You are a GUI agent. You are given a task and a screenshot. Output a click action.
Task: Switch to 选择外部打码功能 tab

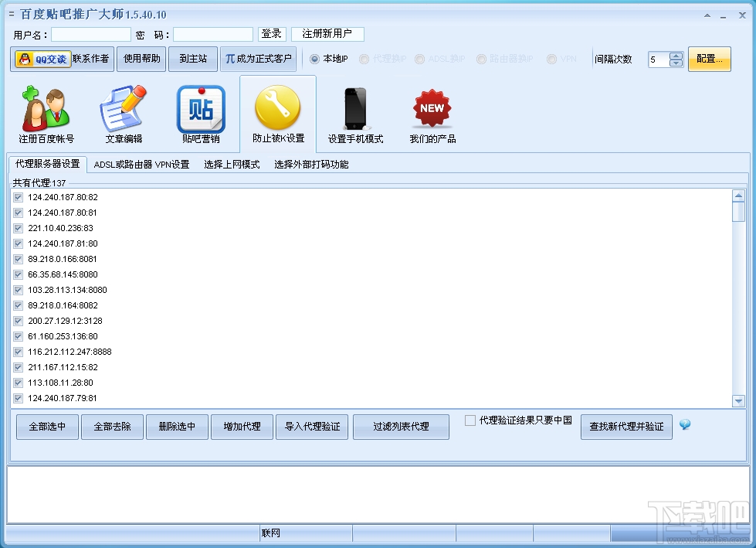click(311, 165)
